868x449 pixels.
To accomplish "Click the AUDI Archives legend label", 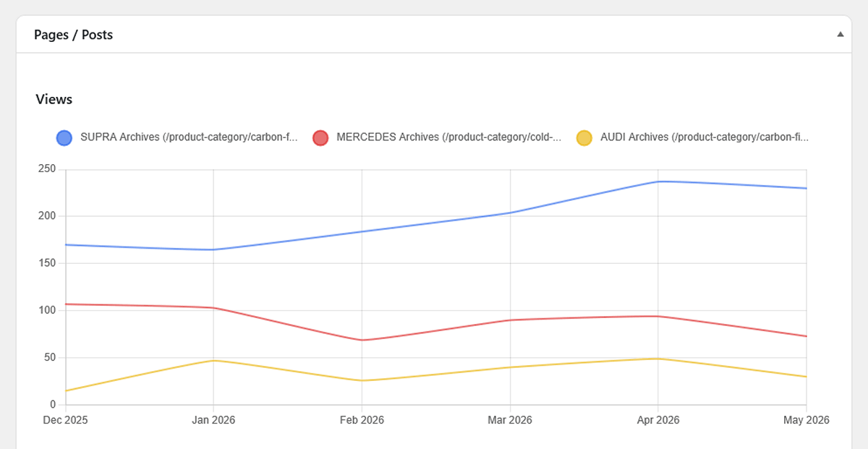I will (x=705, y=137).
